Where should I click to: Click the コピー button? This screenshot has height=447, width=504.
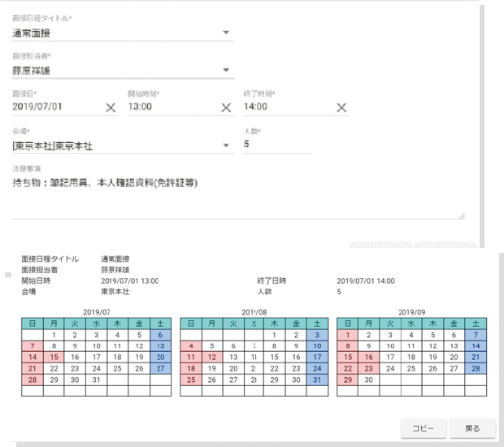[x=422, y=428]
